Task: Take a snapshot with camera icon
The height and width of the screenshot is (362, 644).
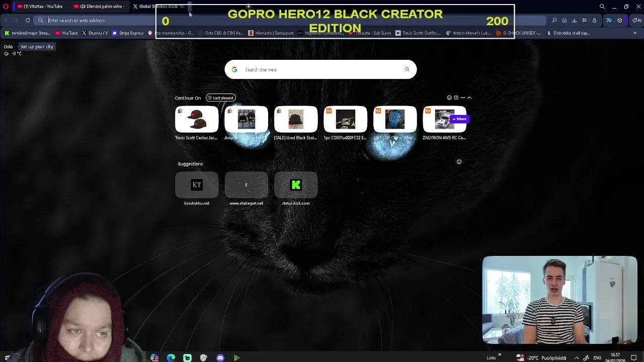Action: pos(564,20)
